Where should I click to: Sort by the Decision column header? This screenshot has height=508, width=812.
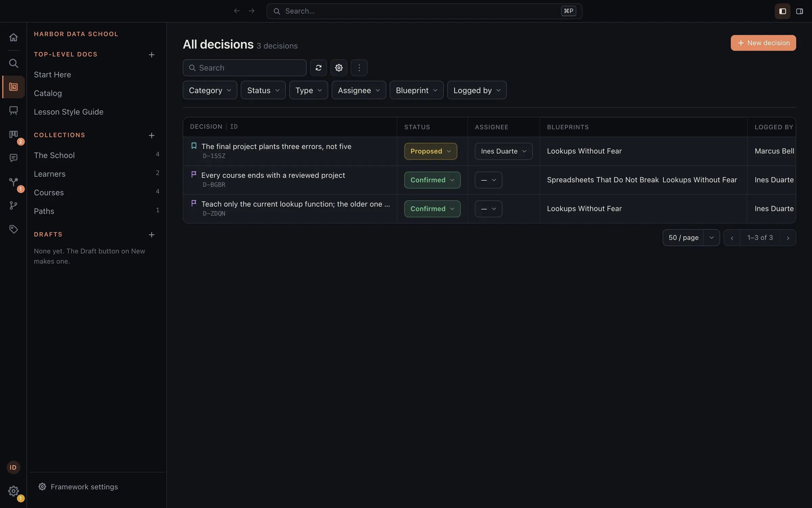click(x=206, y=127)
